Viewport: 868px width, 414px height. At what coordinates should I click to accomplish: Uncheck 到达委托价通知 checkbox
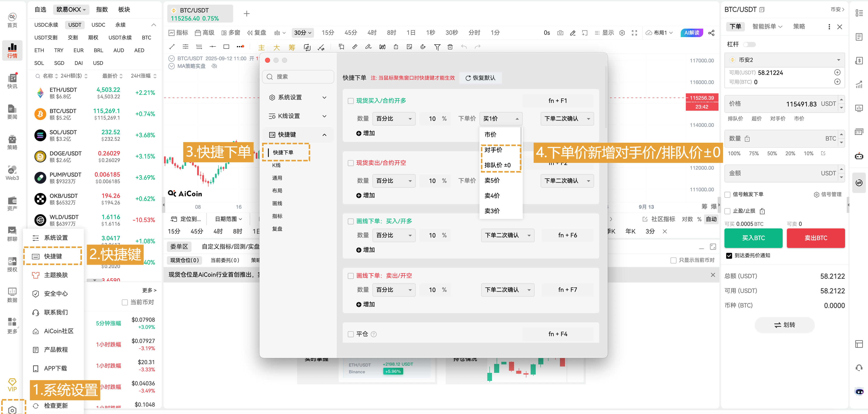(729, 256)
